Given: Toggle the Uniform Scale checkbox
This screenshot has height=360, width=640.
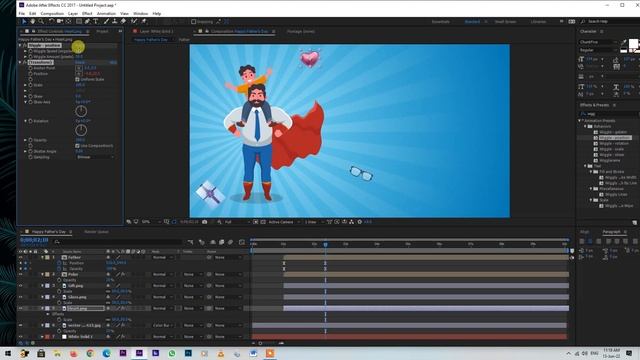Looking at the screenshot, I should pyautogui.click(x=77, y=79).
